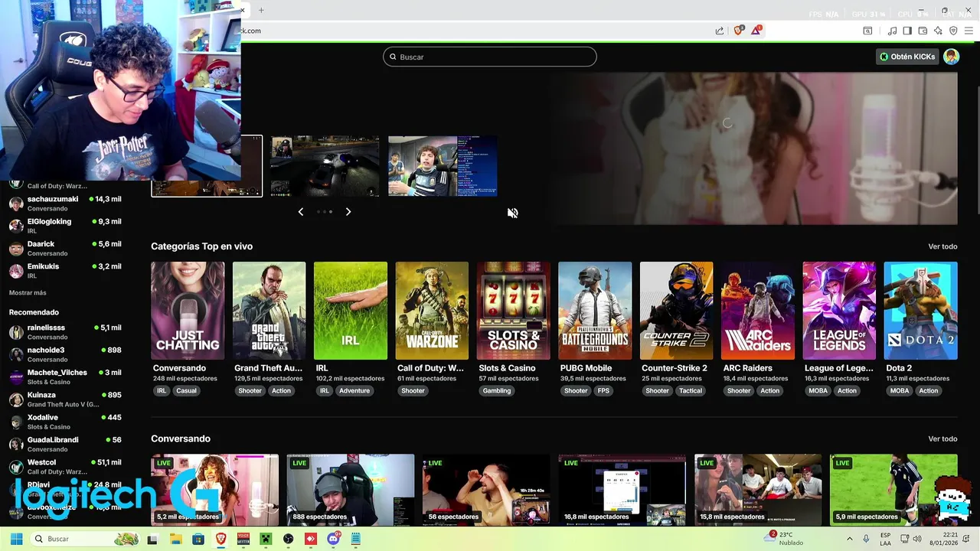Show next featured stream with right arrow
Image resolution: width=980 pixels, height=551 pixels.
(348, 212)
